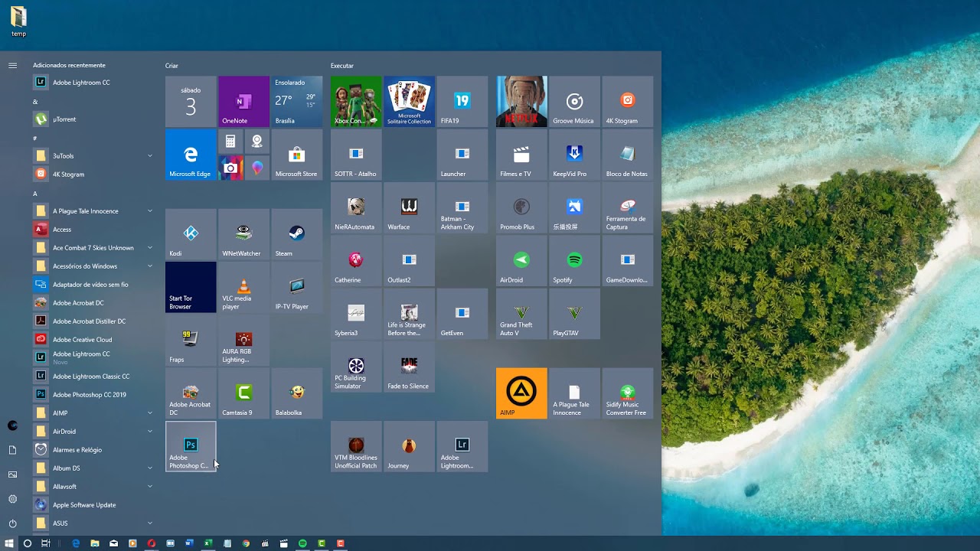Screen dimensions: 980x551
Task: Launch the Microsoft Solitaire Collection tile
Action: (409, 101)
